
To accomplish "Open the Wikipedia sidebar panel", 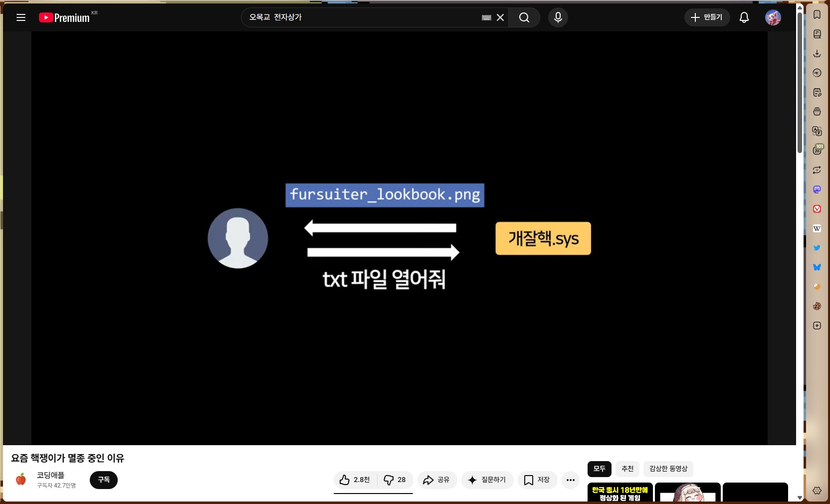I will click(817, 228).
